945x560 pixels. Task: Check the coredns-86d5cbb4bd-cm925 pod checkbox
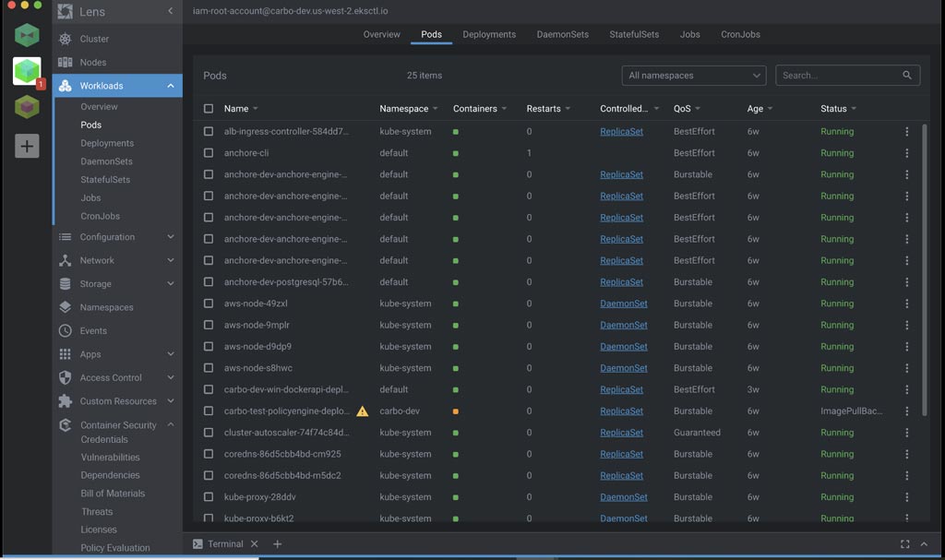click(209, 454)
